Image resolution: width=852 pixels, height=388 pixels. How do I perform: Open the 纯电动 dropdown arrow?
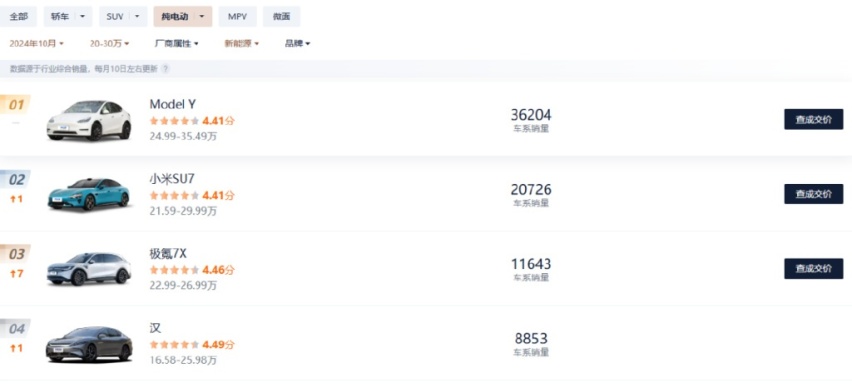[202, 17]
